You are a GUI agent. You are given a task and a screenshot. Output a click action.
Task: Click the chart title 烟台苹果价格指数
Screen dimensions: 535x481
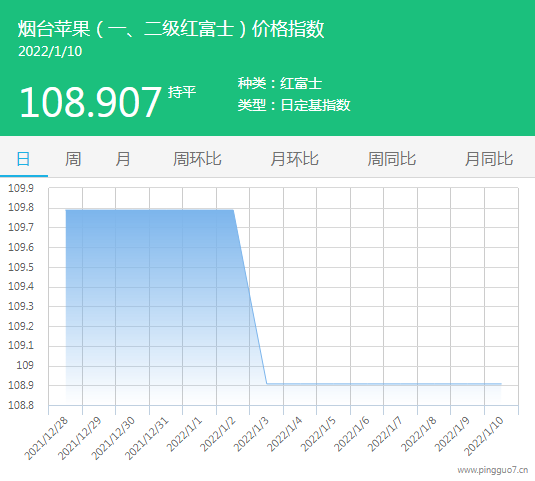tap(171, 29)
